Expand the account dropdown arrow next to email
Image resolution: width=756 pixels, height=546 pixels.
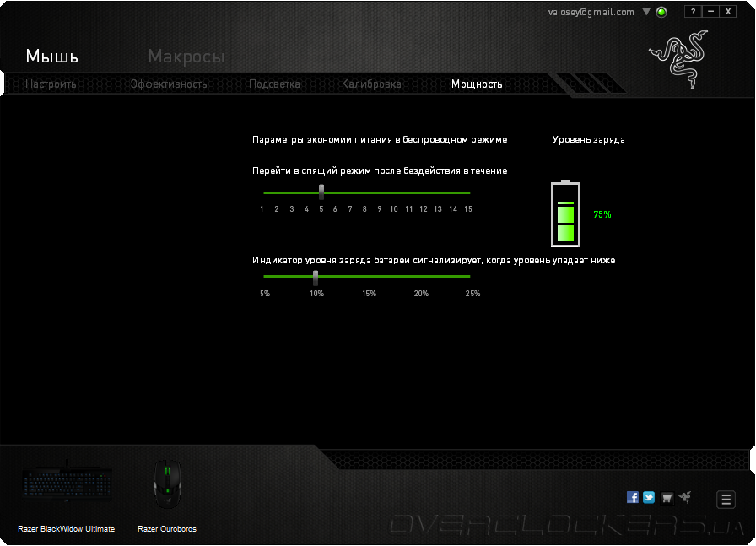tap(646, 12)
